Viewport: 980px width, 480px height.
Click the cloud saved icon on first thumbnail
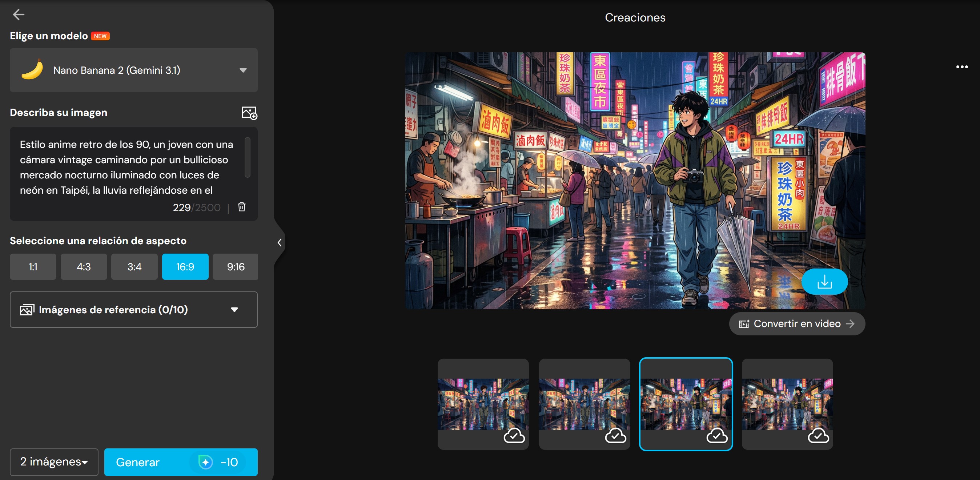[514, 436]
